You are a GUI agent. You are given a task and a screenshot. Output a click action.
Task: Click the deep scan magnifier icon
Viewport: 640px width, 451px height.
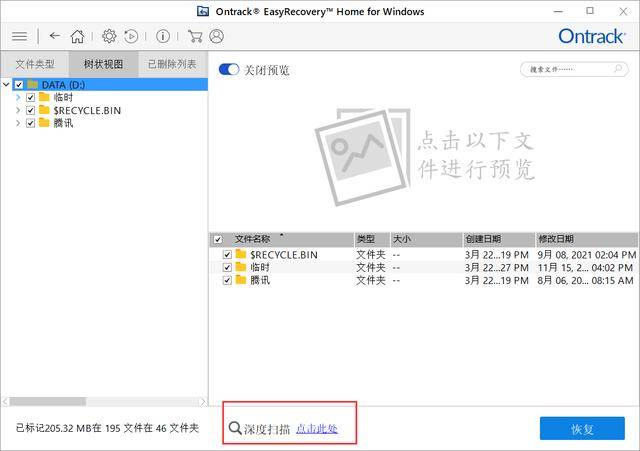tap(235, 428)
